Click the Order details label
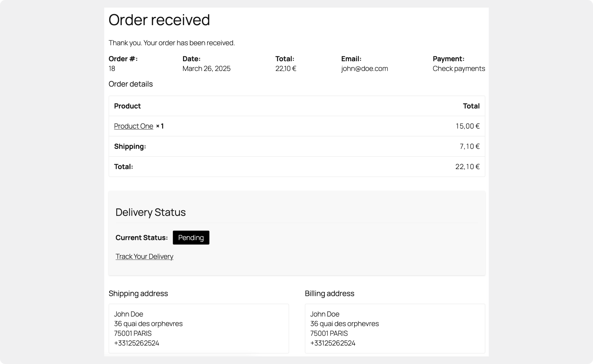 131,84
